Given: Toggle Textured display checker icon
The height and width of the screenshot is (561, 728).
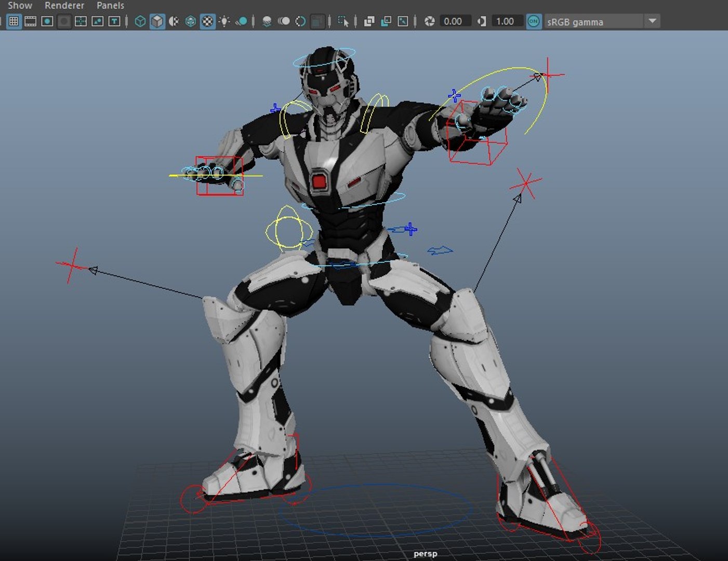Looking at the screenshot, I should tap(207, 21).
